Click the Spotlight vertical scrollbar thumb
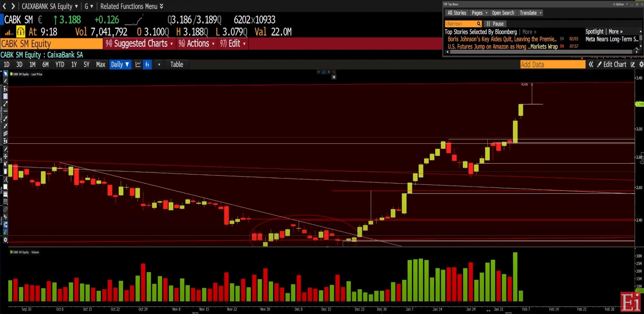The width and height of the screenshot is (644, 314). coord(641,38)
